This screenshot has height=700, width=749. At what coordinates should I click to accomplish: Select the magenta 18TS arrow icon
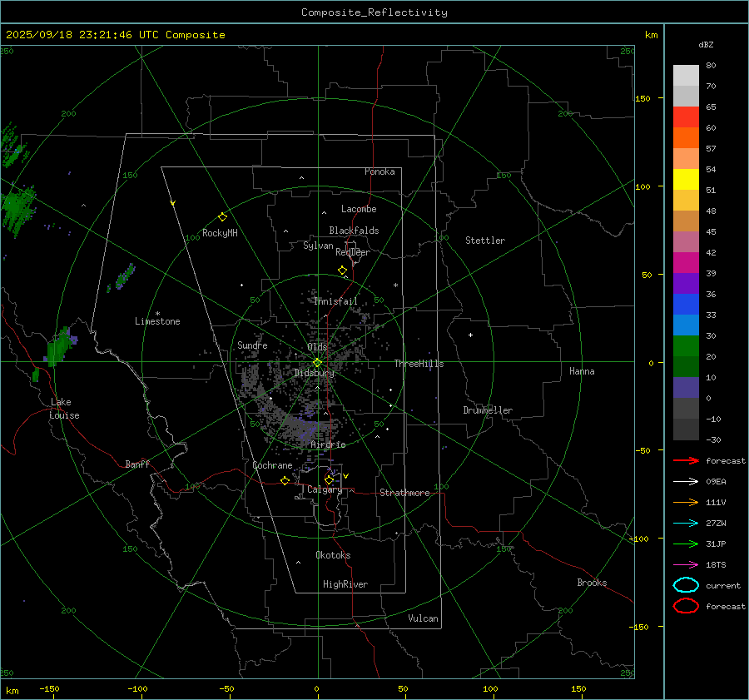click(x=686, y=564)
